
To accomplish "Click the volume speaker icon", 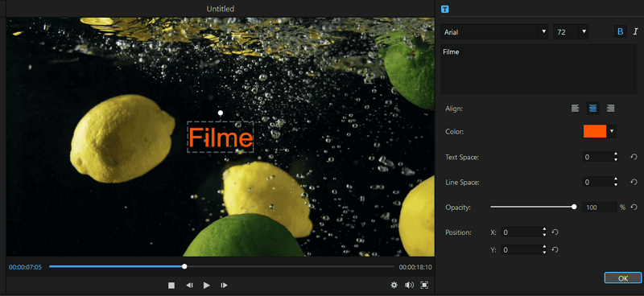I will 409,285.
